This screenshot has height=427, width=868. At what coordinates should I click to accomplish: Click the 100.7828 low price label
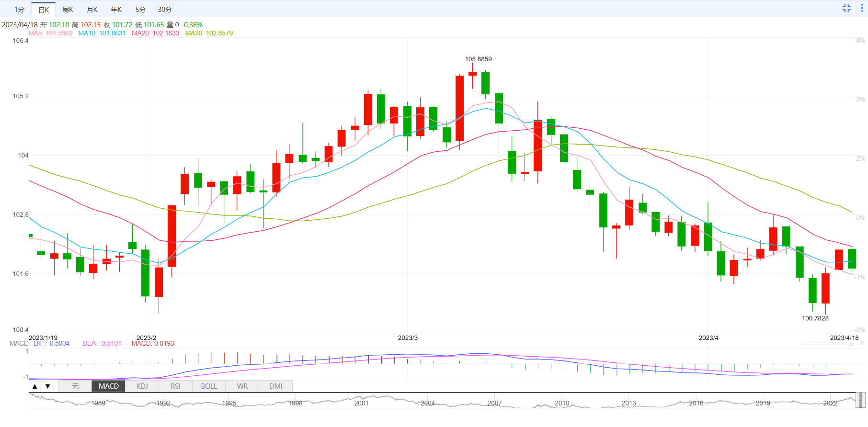(x=815, y=318)
